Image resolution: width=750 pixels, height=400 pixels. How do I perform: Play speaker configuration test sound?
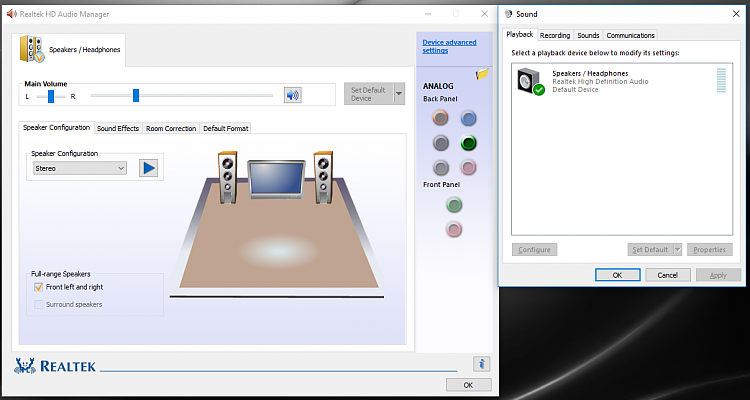click(x=148, y=168)
